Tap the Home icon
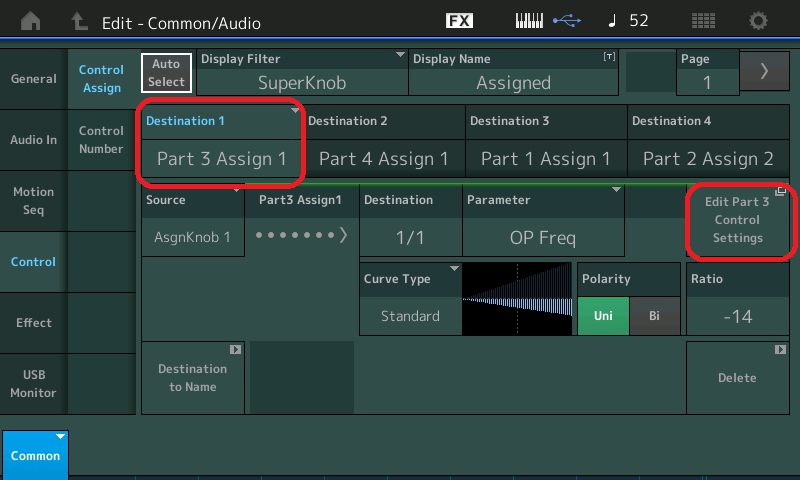Image resolution: width=800 pixels, height=480 pixels. [x=31, y=20]
